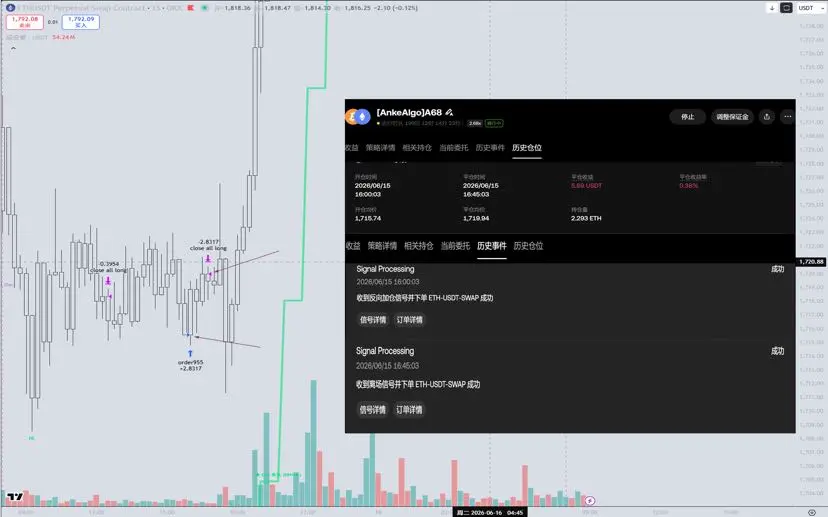This screenshot has height=517, width=828.
Task: Click the TradingView logo at the bottom left
Action: pos(15,496)
